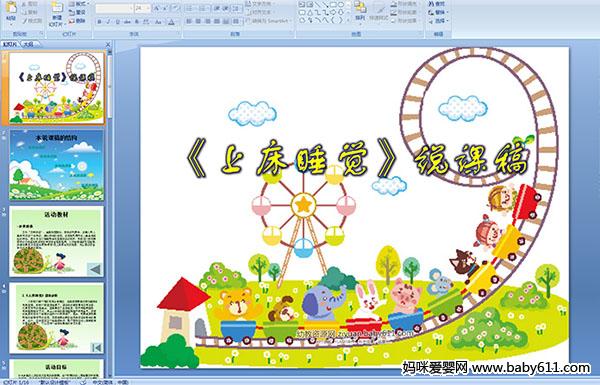Screen dimensions: 600x385
Task: Click the Format Painter brush icon
Action: [x=24, y=21]
